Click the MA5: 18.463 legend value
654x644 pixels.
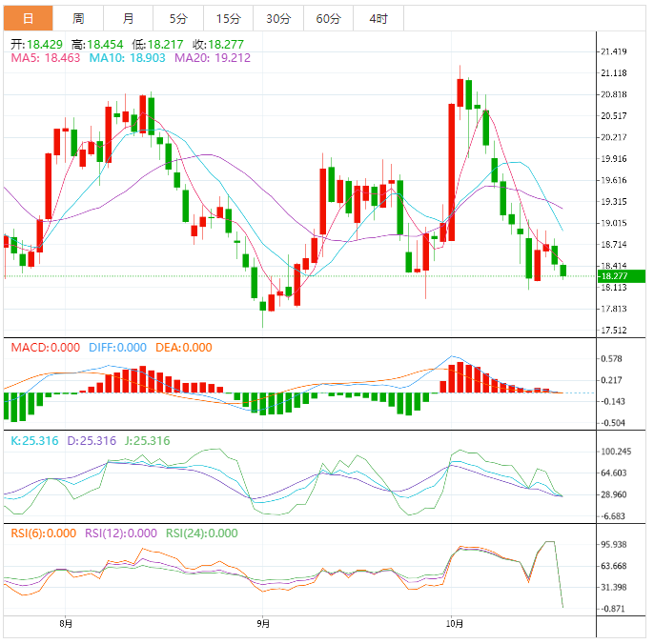[45, 57]
